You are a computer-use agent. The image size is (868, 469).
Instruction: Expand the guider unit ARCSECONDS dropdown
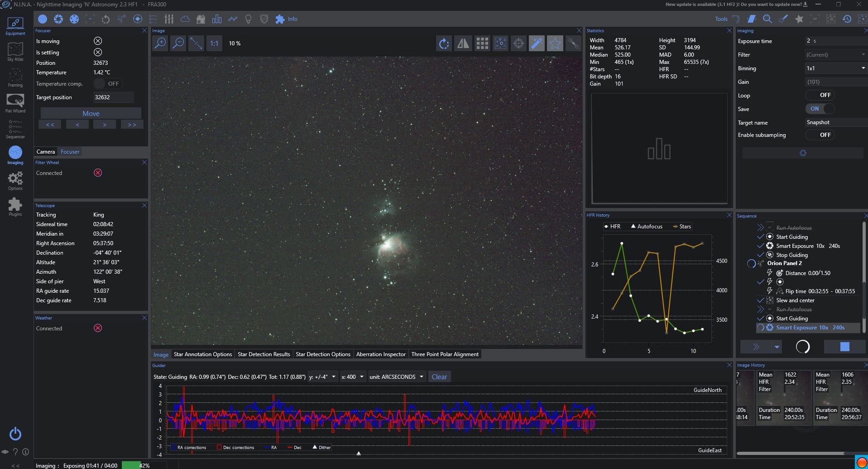tap(397, 377)
